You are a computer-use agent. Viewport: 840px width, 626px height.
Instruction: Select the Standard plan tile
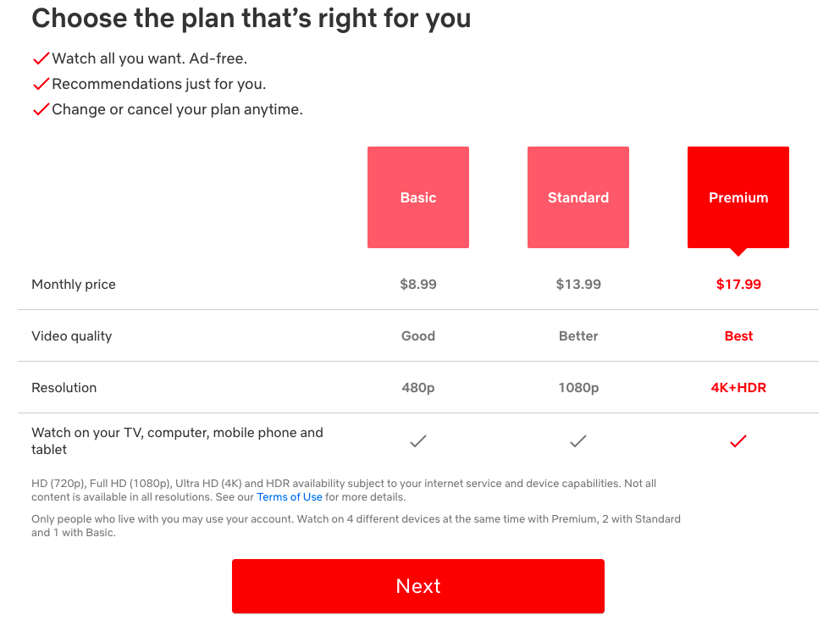point(578,197)
